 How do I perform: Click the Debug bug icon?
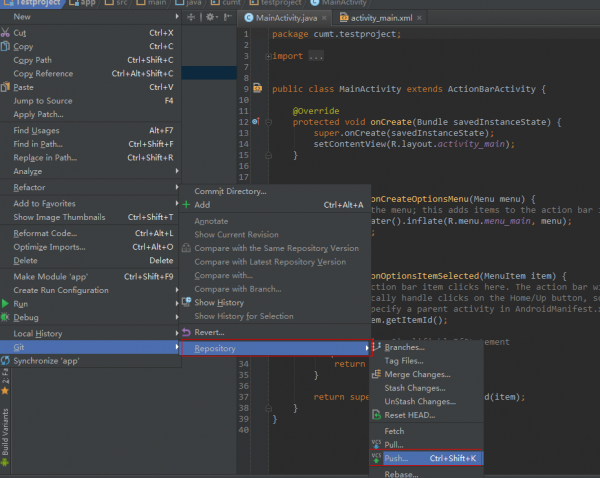point(5,317)
